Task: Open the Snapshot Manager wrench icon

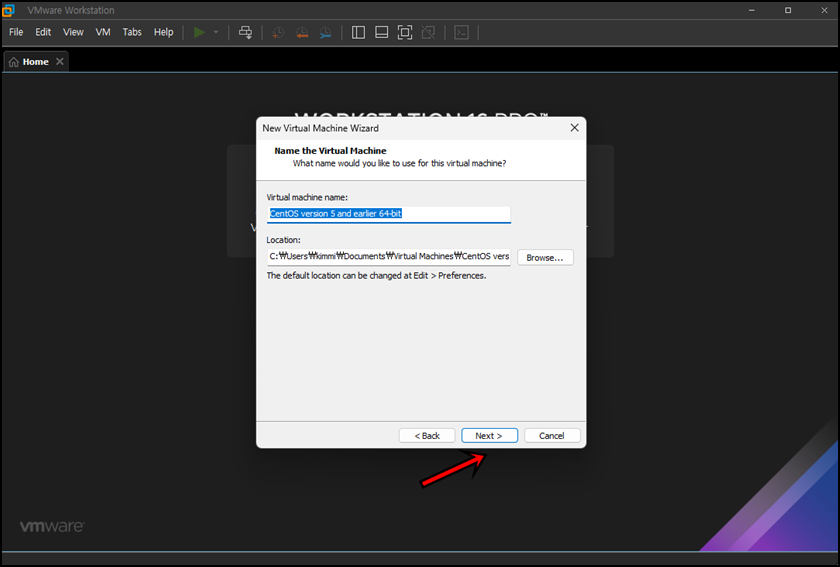Action: [326, 33]
